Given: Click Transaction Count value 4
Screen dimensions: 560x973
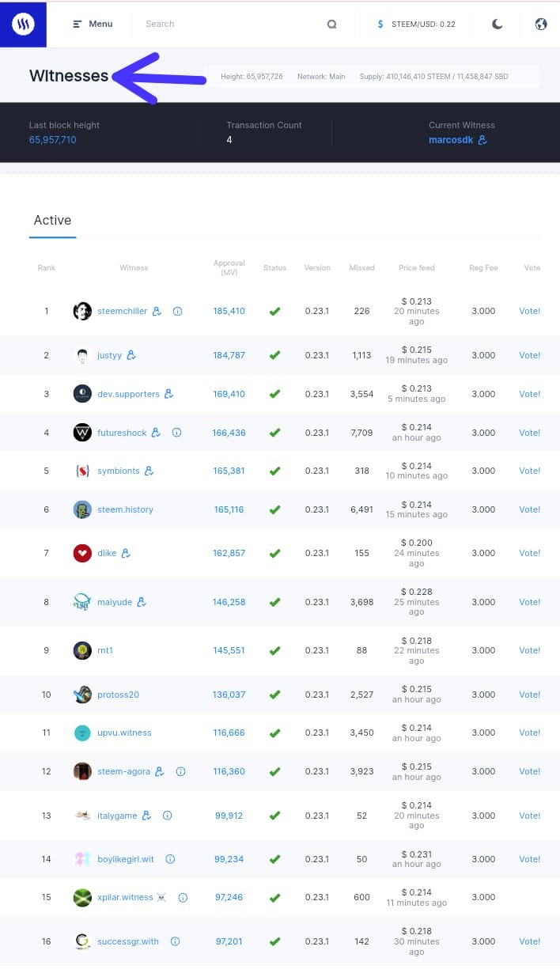Looking at the screenshot, I should 229,140.
